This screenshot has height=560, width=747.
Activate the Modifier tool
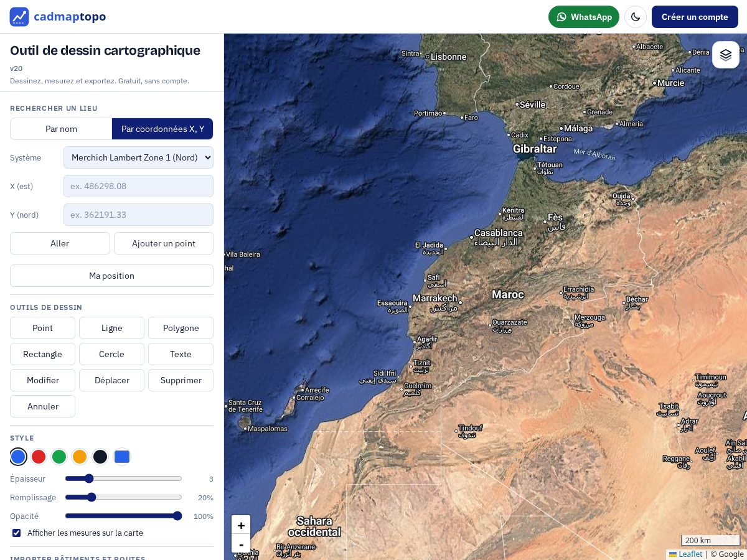point(42,380)
